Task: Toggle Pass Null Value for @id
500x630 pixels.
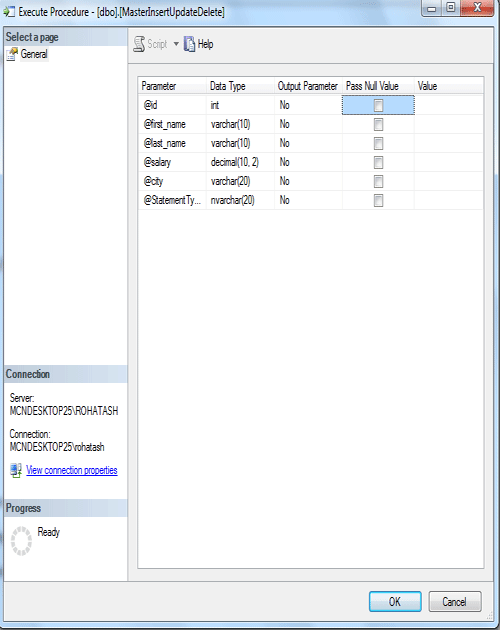Action: pyautogui.click(x=378, y=105)
